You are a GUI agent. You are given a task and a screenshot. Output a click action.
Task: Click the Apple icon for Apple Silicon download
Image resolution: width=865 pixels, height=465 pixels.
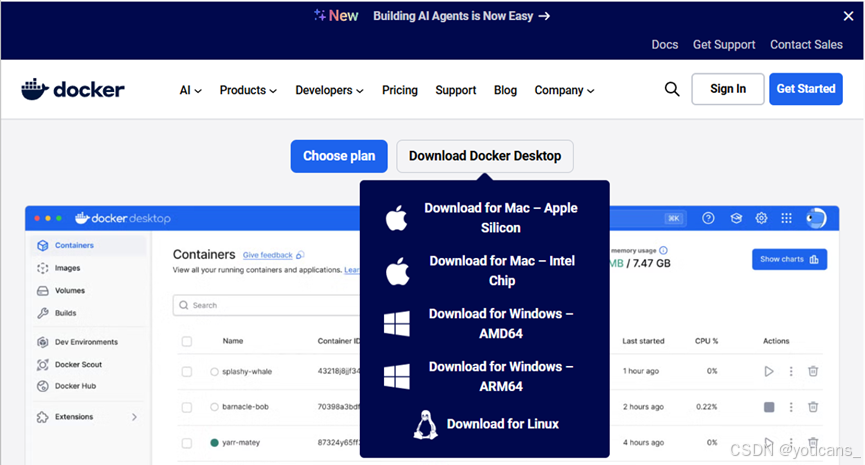coord(397,218)
